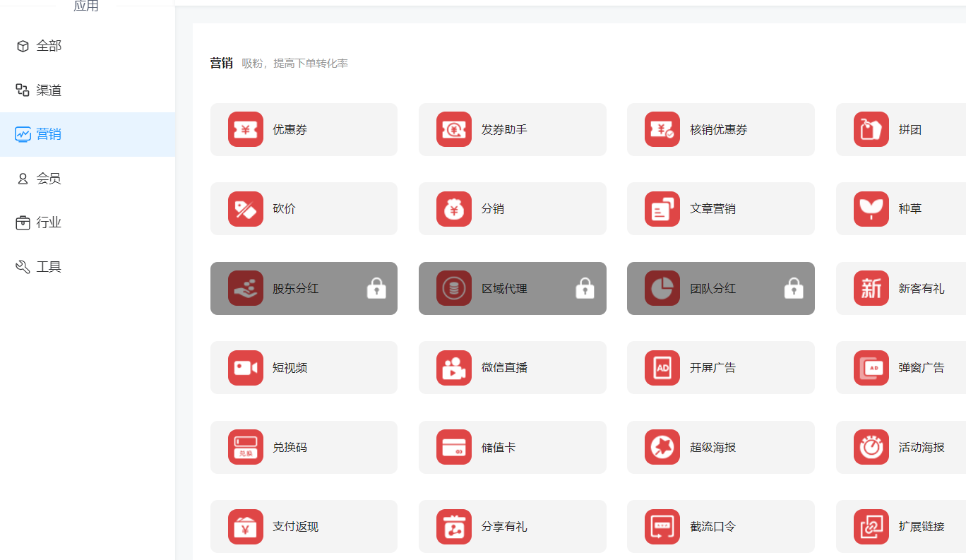Click the 扩展链接 chain icon

[x=871, y=527]
